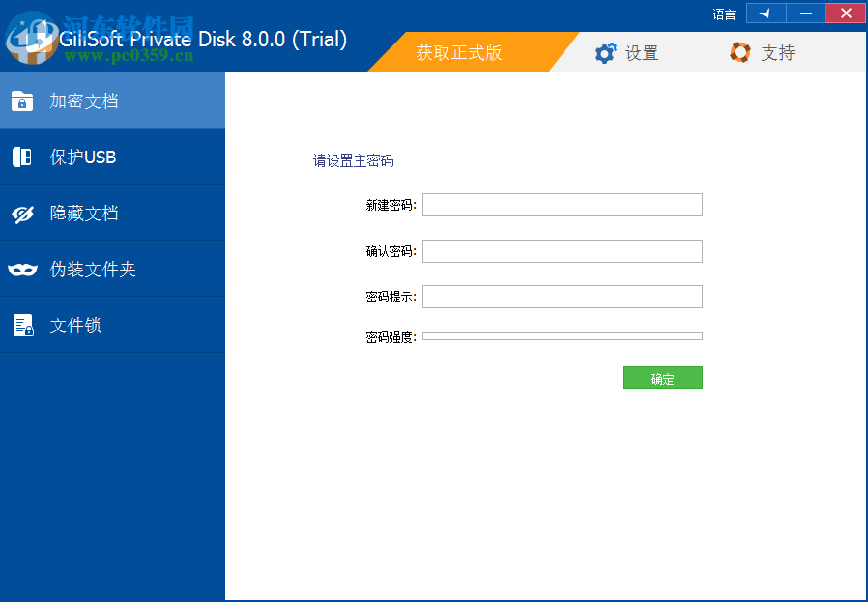Open the 语言 language selector arrow
Viewport: 868px width, 602px height.
[x=765, y=14]
